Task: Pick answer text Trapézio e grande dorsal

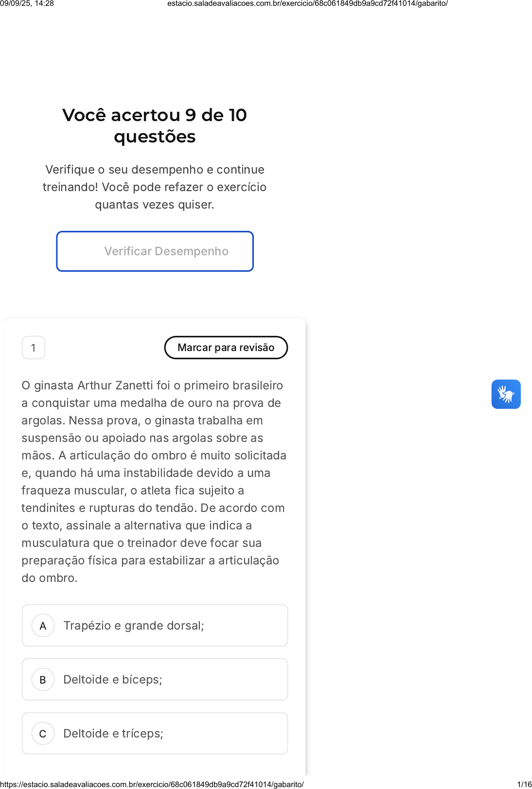Action: pyautogui.click(x=134, y=626)
